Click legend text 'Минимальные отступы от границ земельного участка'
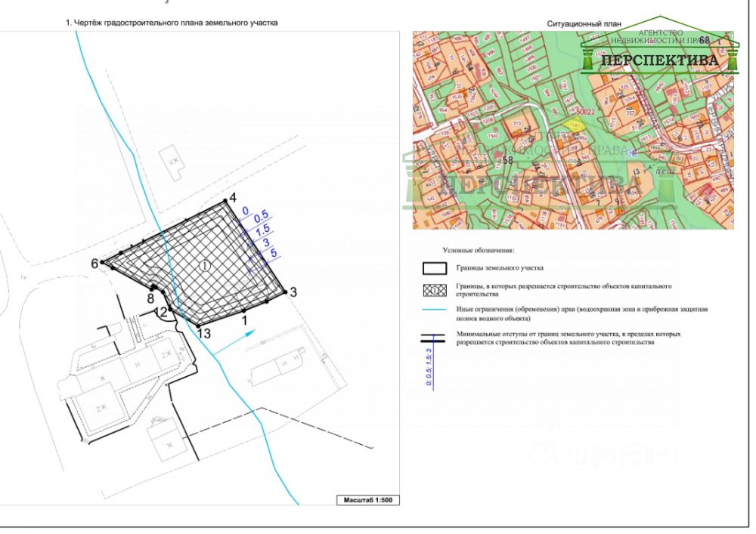756x534 pixels. point(538,334)
